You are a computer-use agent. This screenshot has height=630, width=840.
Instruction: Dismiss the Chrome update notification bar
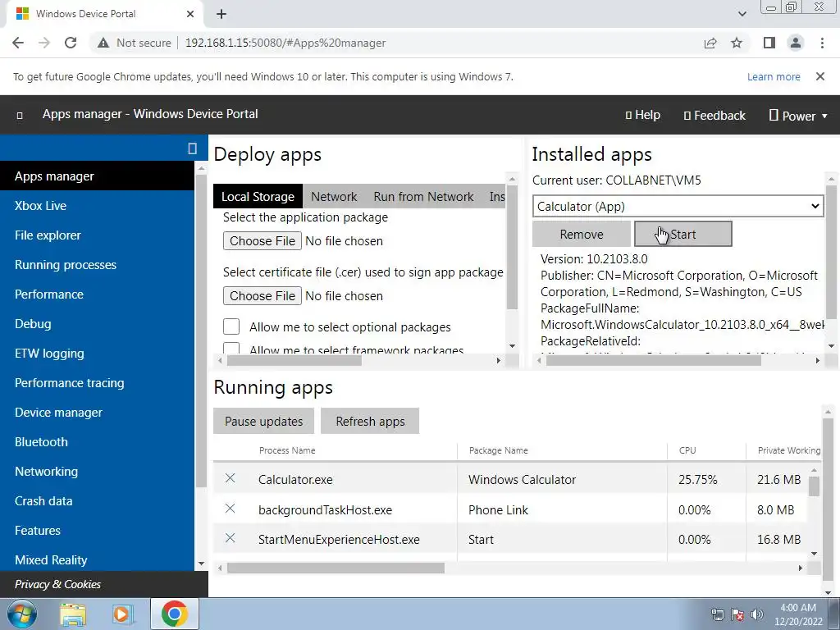pyautogui.click(x=819, y=76)
